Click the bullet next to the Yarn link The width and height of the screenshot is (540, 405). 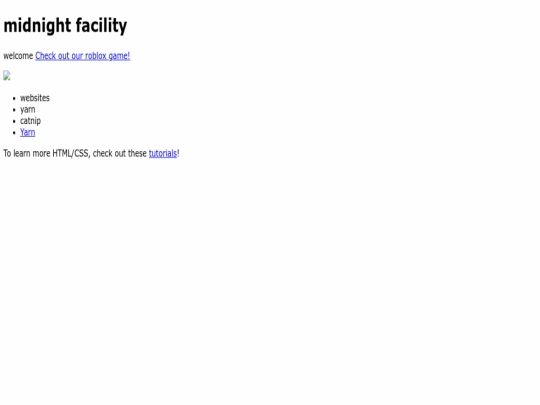(x=14, y=133)
